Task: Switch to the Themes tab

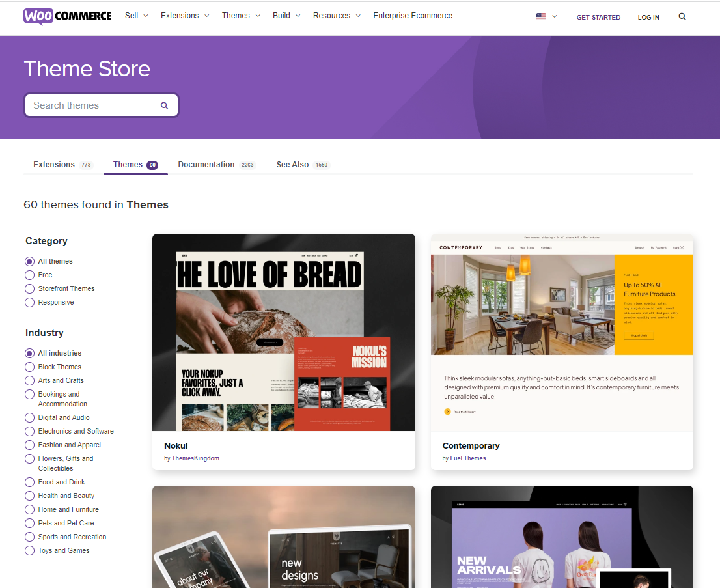Action: point(135,165)
